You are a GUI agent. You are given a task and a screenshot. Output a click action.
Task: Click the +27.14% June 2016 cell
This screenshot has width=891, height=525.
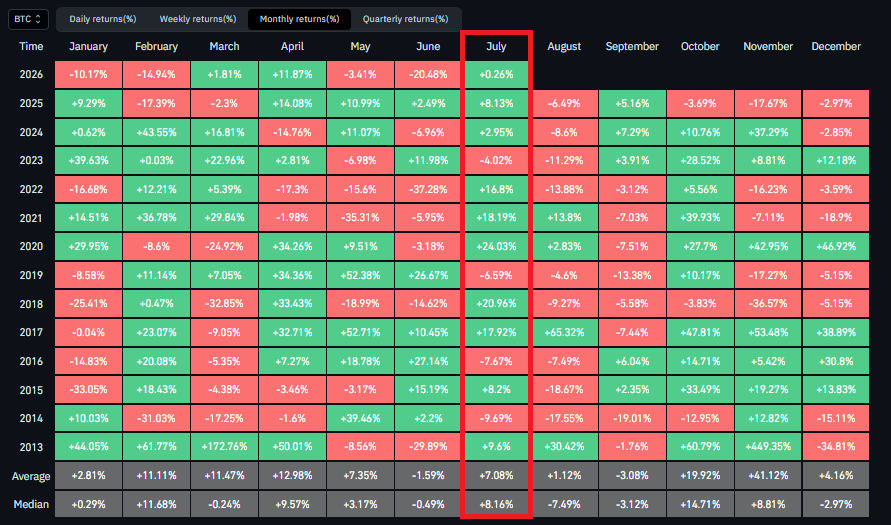tap(428, 361)
